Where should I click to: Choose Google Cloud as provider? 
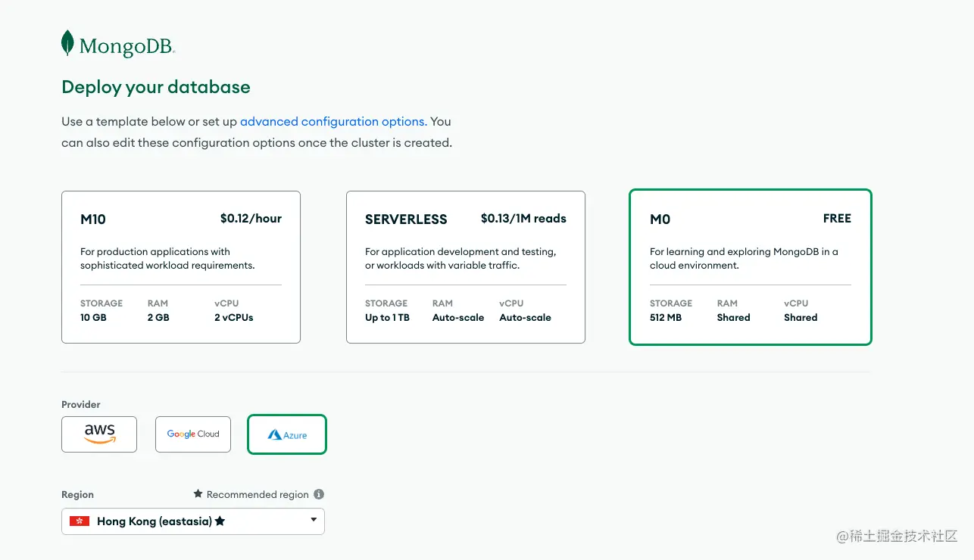[x=193, y=434]
